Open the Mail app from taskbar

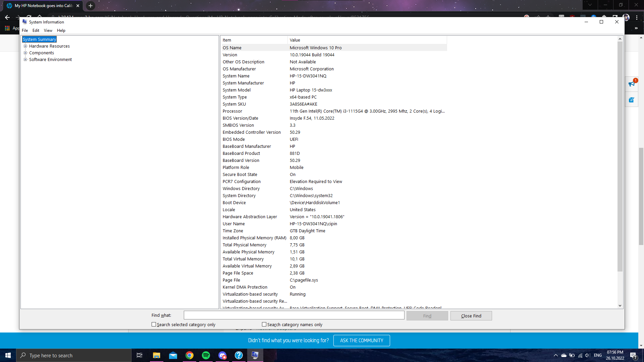point(173,355)
